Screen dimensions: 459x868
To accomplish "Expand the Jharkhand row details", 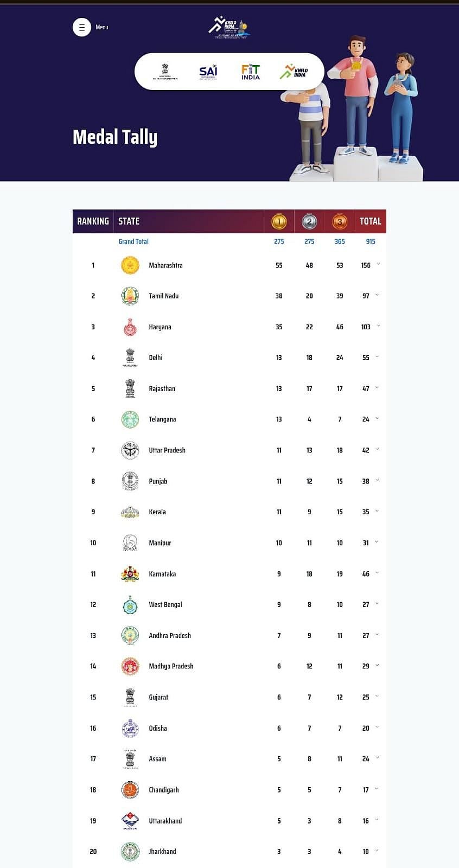I will 377,851.
